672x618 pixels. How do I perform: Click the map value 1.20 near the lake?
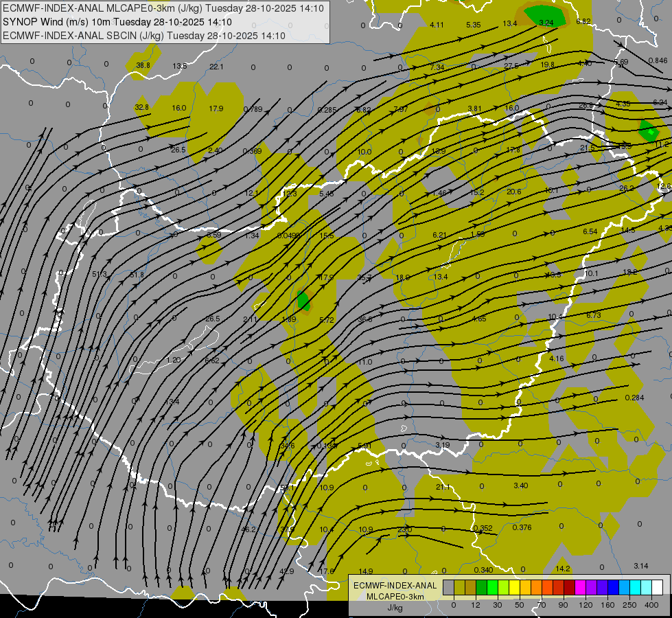(174, 360)
